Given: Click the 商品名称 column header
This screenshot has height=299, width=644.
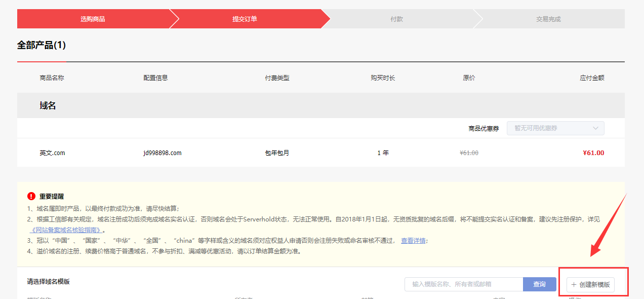Looking at the screenshot, I should pos(52,78).
